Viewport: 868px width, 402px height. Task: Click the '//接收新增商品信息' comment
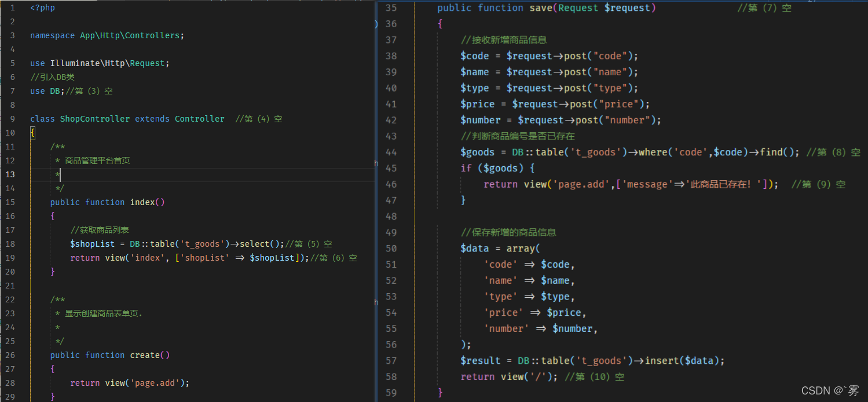click(504, 40)
